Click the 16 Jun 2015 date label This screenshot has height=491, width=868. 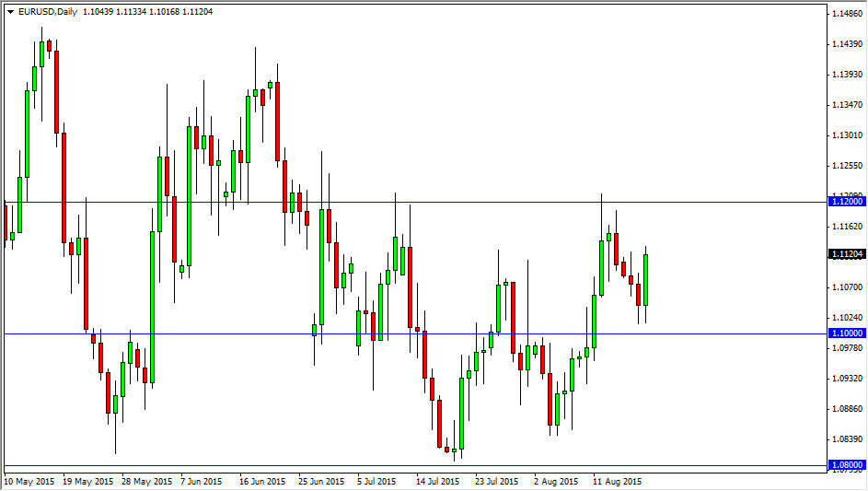tap(262, 482)
